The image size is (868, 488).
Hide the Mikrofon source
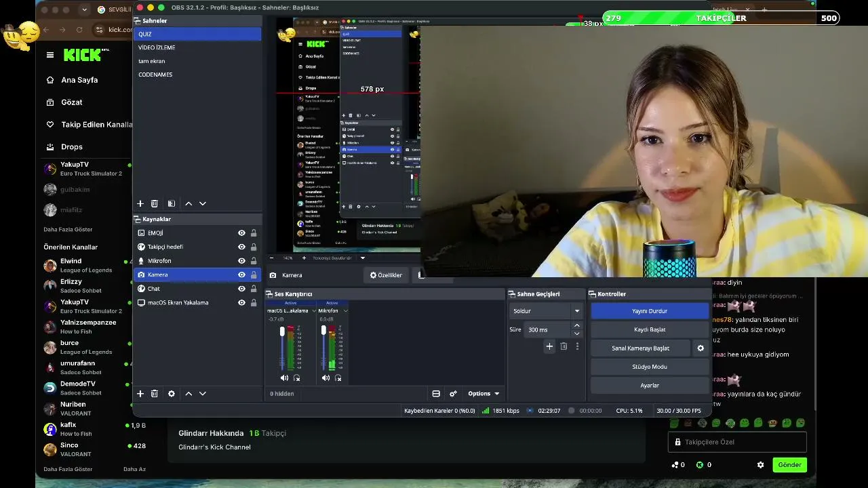241,261
